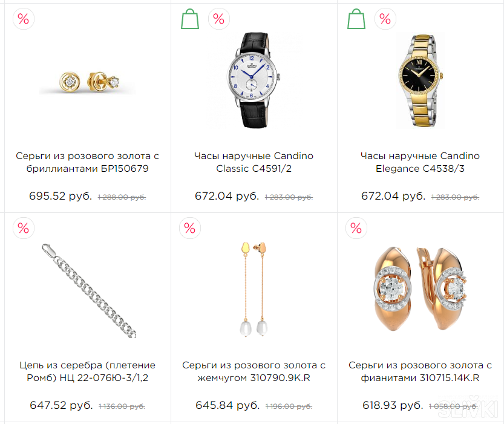Open title link Серьги из розового золота с бриллиантами
Viewport: 504px width, 424px height.
(x=87, y=162)
